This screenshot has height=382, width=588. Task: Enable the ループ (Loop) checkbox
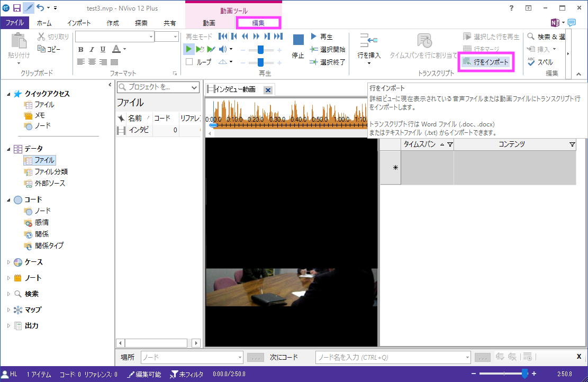[189, 62]
